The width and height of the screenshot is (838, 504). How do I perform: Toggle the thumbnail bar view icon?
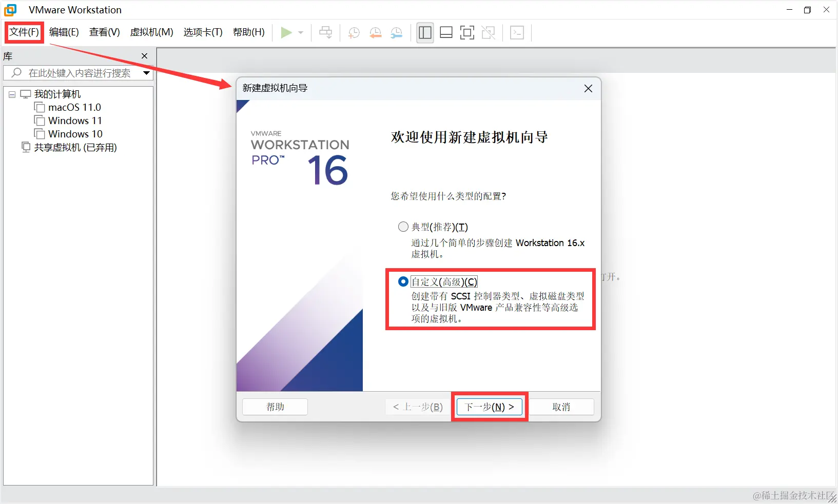(x=446, y=33)
